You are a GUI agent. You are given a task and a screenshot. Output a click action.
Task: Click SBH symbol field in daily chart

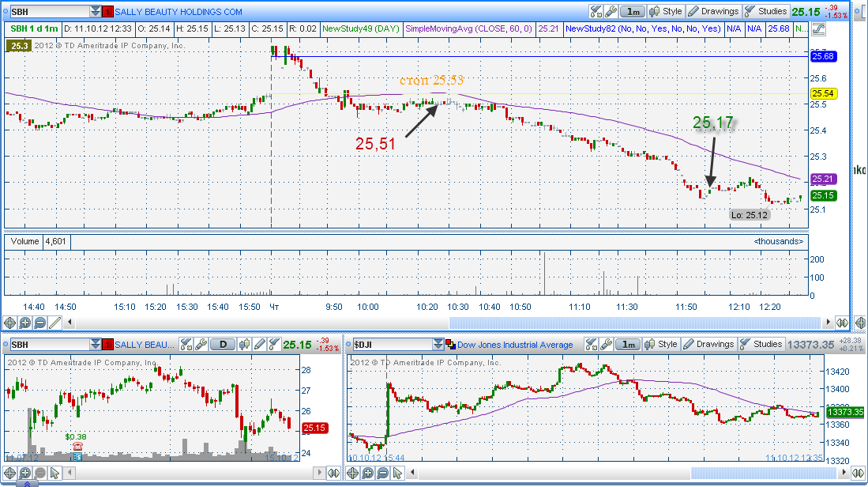[x=49, y=345]
